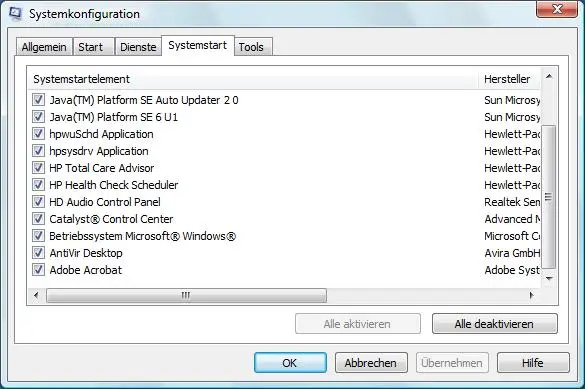Uncheck Adobe Acrobat checkbox
585x389 pixels.
[x=38, y=270]
